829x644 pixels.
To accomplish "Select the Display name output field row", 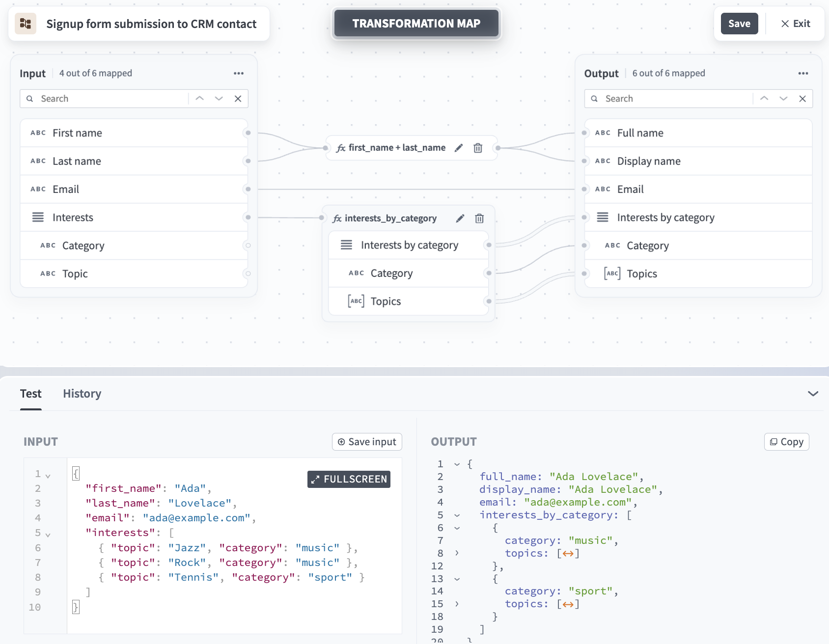I will click(698, 161).
